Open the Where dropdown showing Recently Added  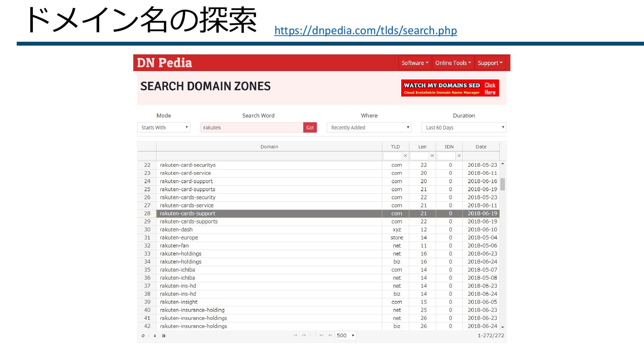pyautogui.click(x=369, y=127)
